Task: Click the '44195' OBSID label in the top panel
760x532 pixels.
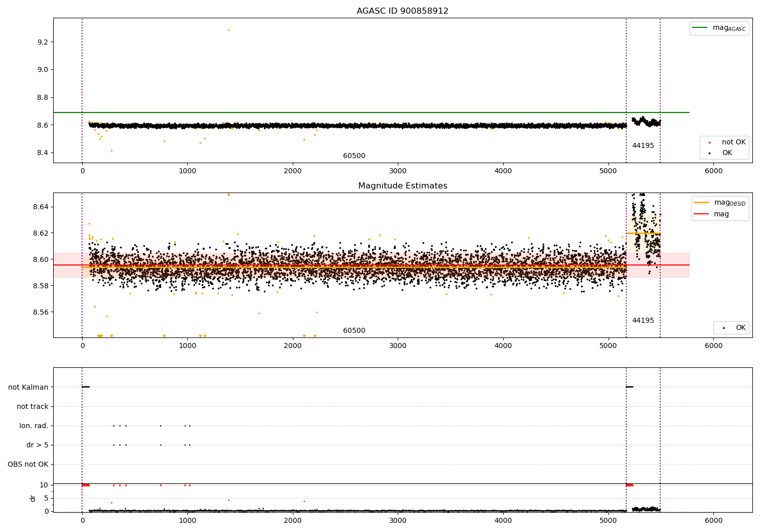Action: (643, 146)
